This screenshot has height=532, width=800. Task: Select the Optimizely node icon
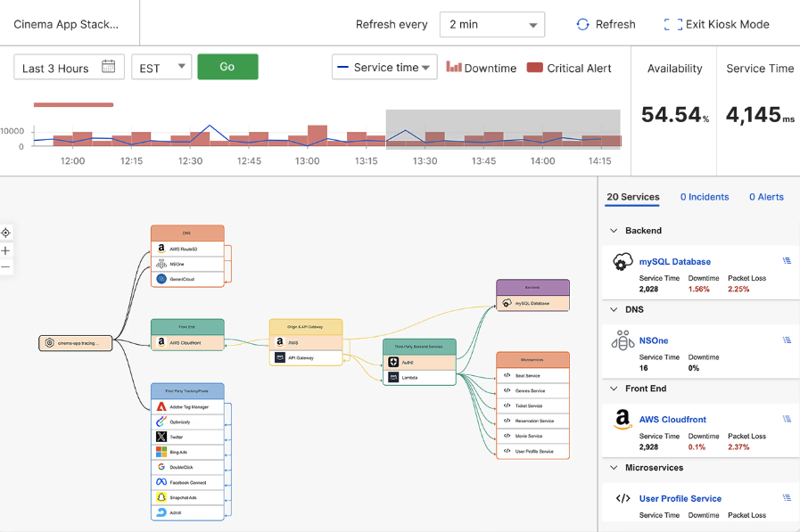click(161, 422)
